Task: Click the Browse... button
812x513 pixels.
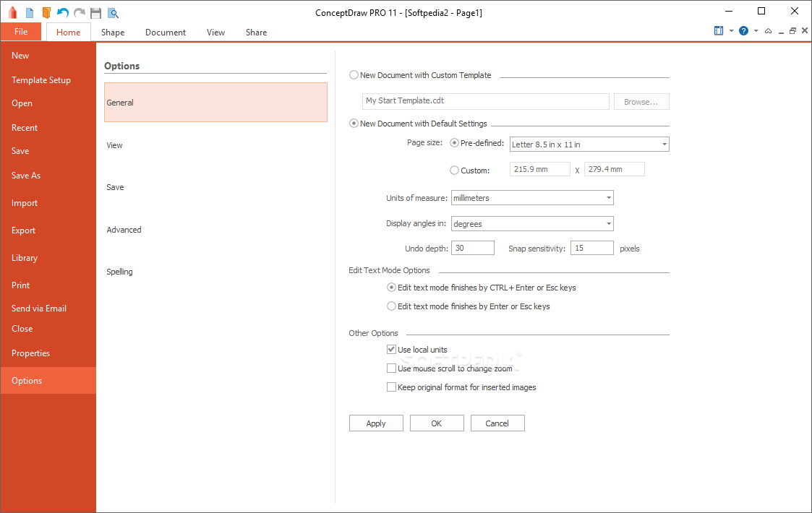Action: pyautogui.click(x=641, y=101)
